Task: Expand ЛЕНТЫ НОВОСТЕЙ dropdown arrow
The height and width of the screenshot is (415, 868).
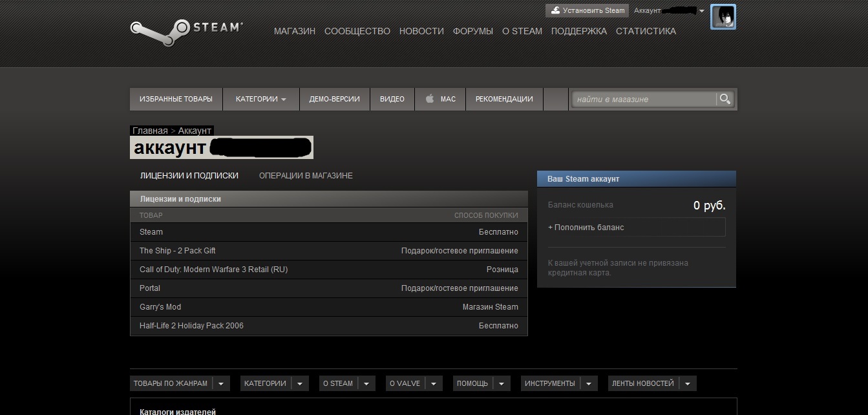Action: [x=688, y=383]
